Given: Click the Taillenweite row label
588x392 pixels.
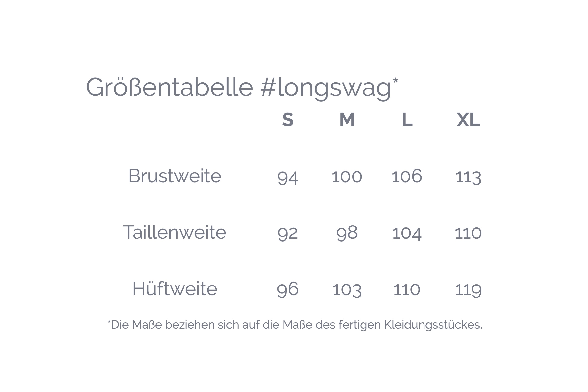Looking at the screenshot, I should click(x=175, y=232).
